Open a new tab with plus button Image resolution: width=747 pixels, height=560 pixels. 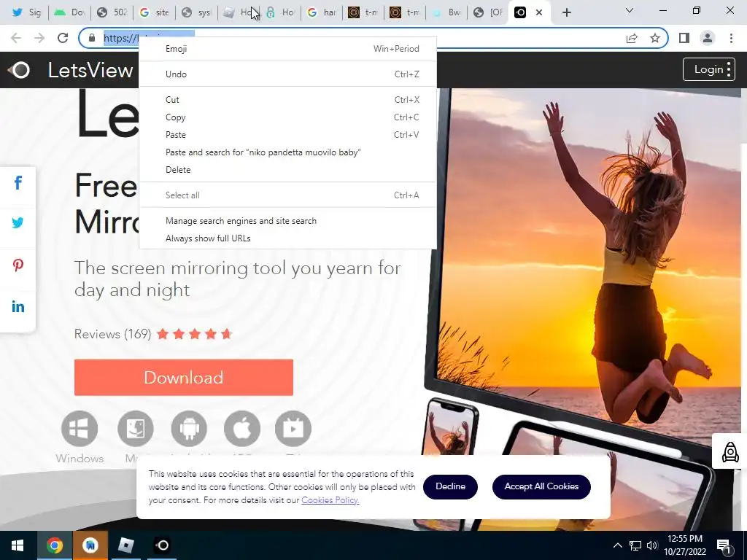(x=566, y=12)
